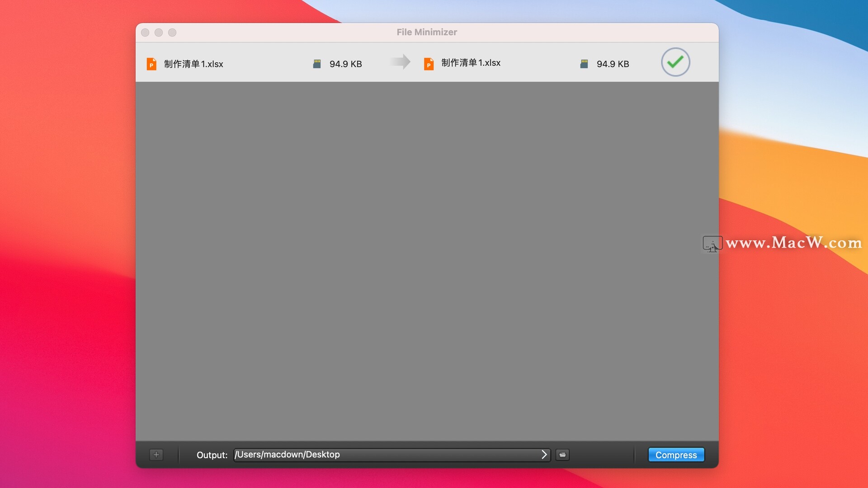
Task: Click the compressed size memory card icon
Action: pos(584,64)
